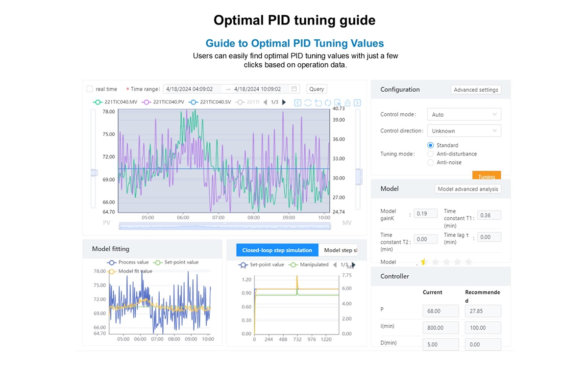
Task: Click the left vertical PV axis slider handle
Action: pyautogui.click(x=94, y=173)
